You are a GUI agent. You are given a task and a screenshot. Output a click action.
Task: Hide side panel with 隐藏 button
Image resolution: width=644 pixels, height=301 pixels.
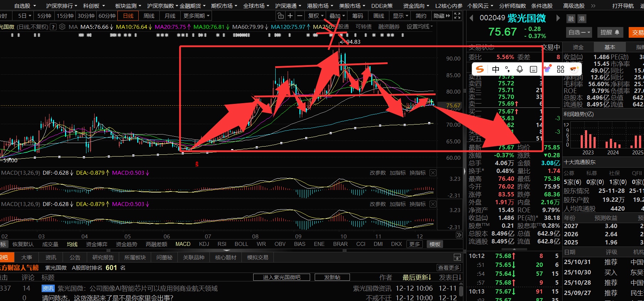coord(442,16)
